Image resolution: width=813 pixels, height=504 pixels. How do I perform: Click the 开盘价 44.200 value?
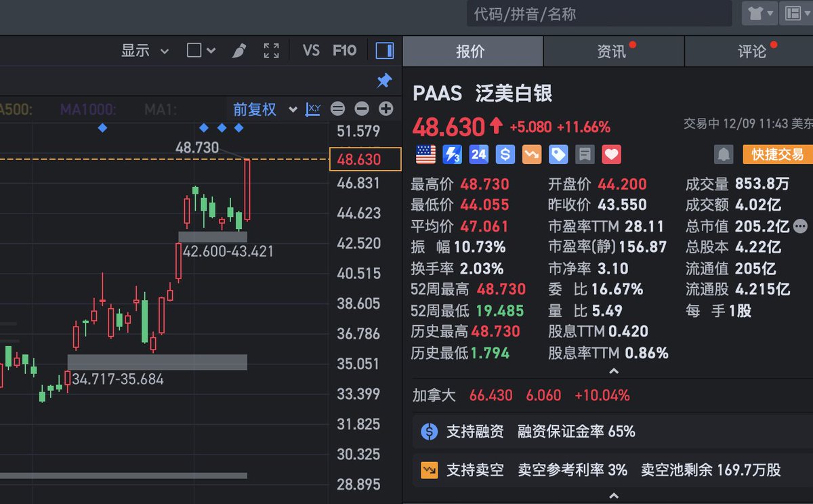[621, 184]
